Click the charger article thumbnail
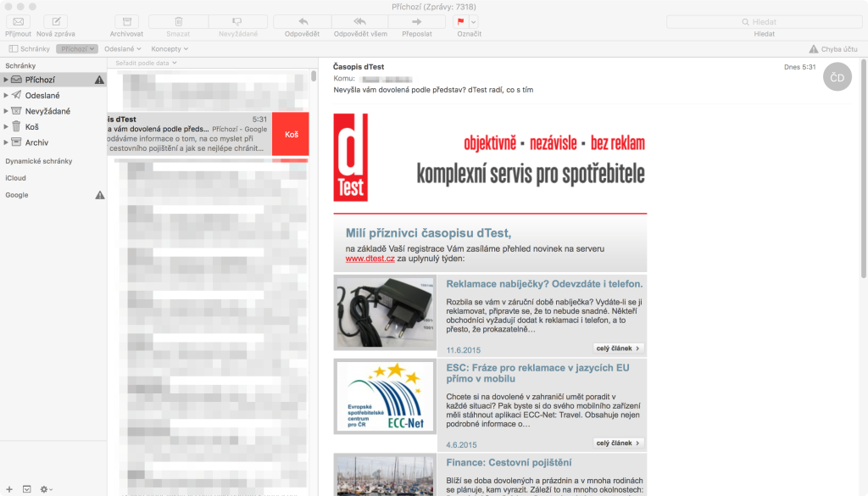The height and width of the screenshot is (496, 868). point(385,313)
